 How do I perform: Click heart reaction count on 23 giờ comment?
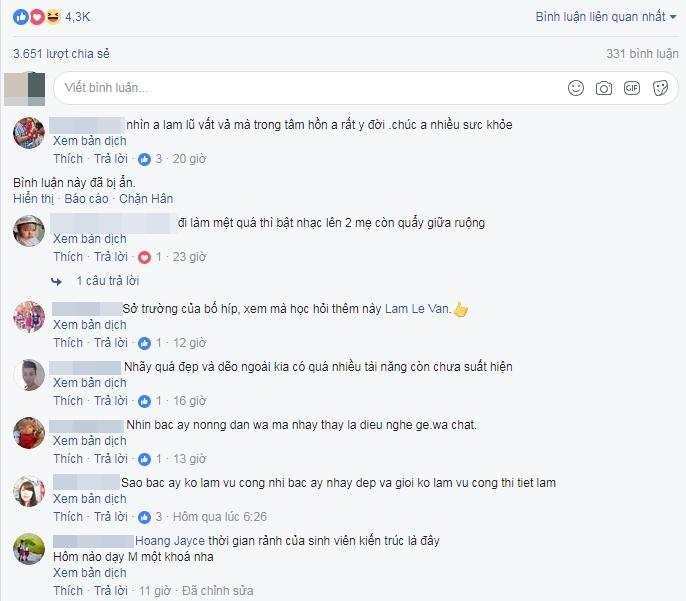point(150,257)
